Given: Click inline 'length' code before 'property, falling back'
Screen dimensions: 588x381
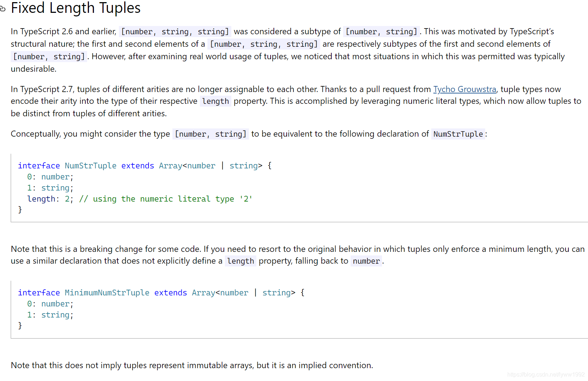Looking at the screenshot, I should click(241, 261).
